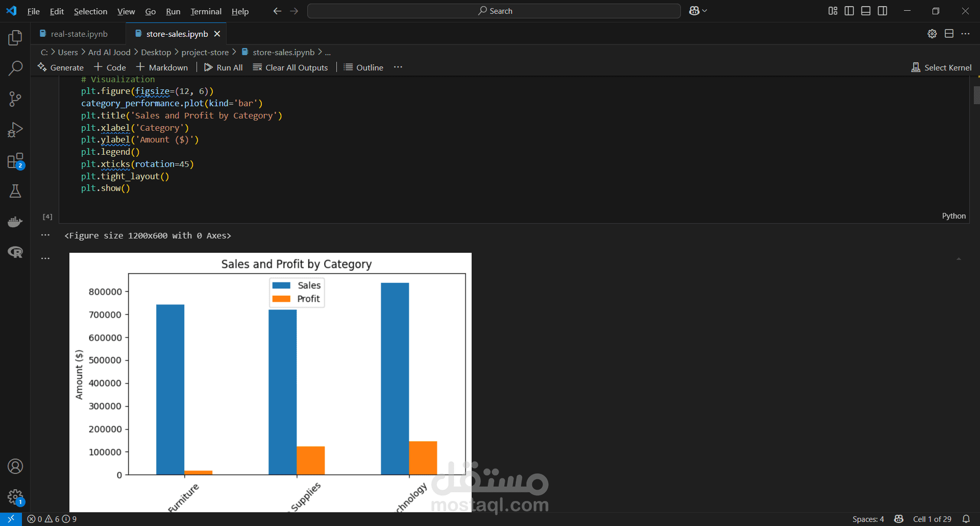This screenshot has width=980, height=526.
Task: Expand the breadcrumb trailing ellipsis
Action: [x=328, y=52]
